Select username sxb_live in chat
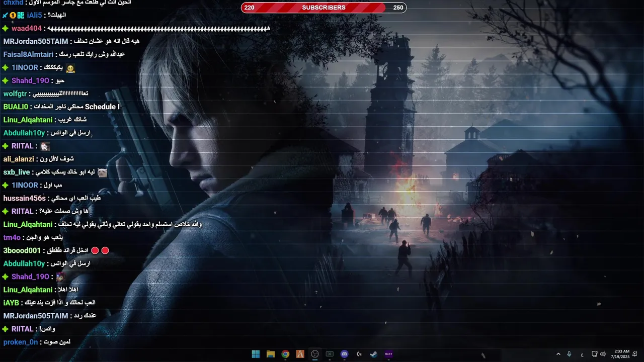 click(x=17, y=172)
